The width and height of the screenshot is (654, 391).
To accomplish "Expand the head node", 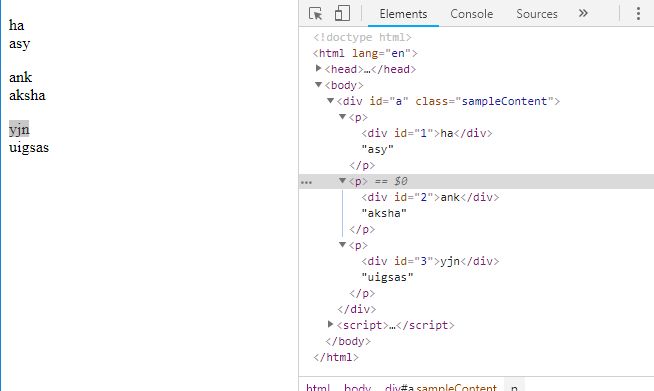I will tap(319, 68).
